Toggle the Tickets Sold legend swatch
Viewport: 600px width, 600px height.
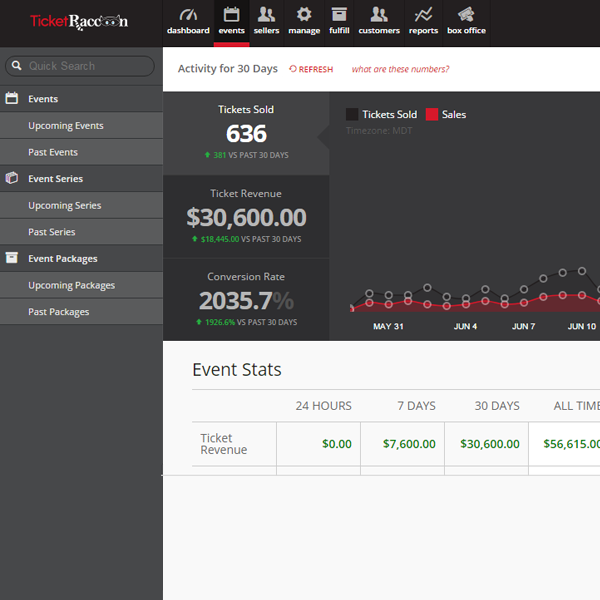point(352,115)
